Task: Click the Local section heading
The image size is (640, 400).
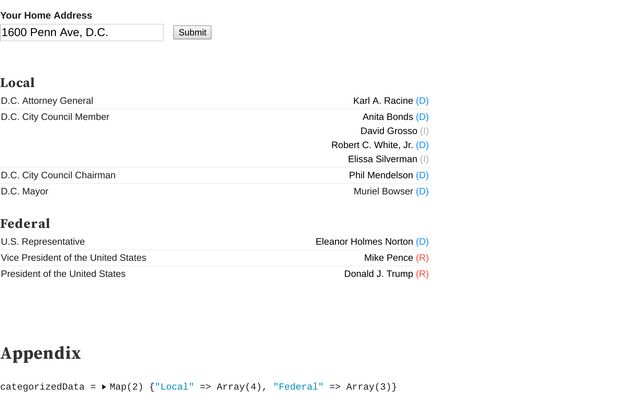Action: tap(18, 83)
